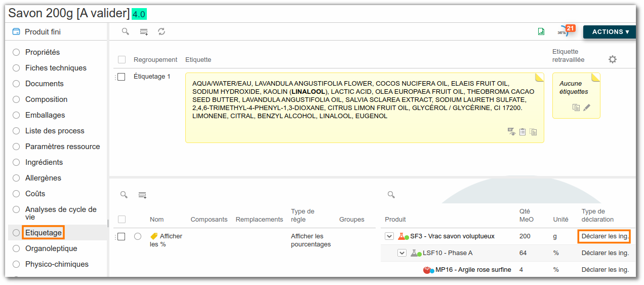
Task: Select the Propriétés radio item
Action: click(16, 52)
